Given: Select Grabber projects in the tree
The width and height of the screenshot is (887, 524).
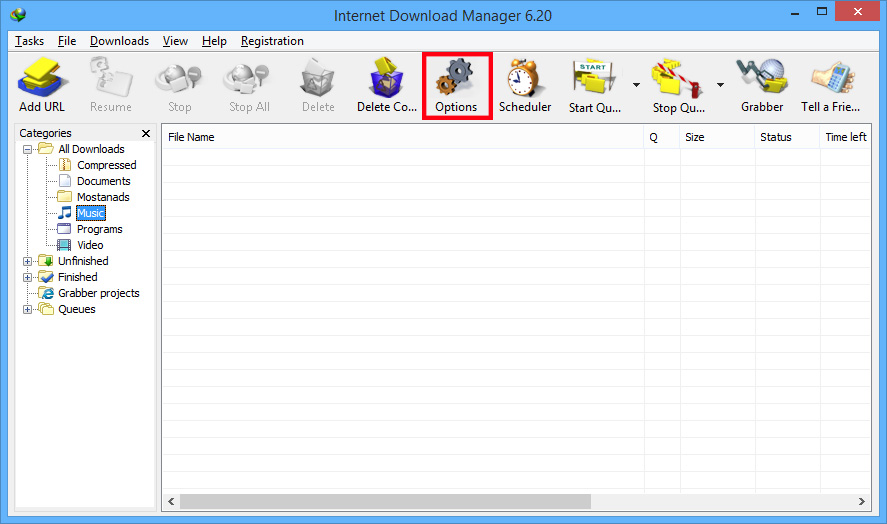Looking at the screenshot, I should point(98,293).
